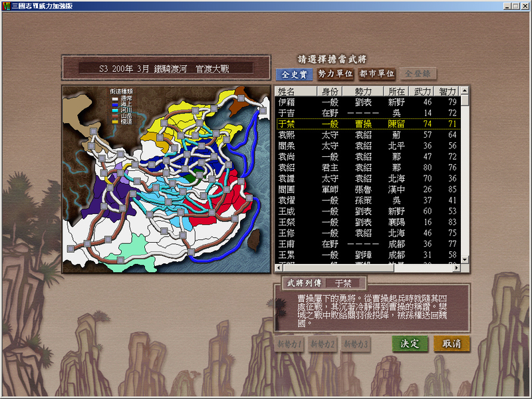Select strategist 閻圃 in the list
The height and width of the screenshot is (399, 532).
click(x=368, y=189)
